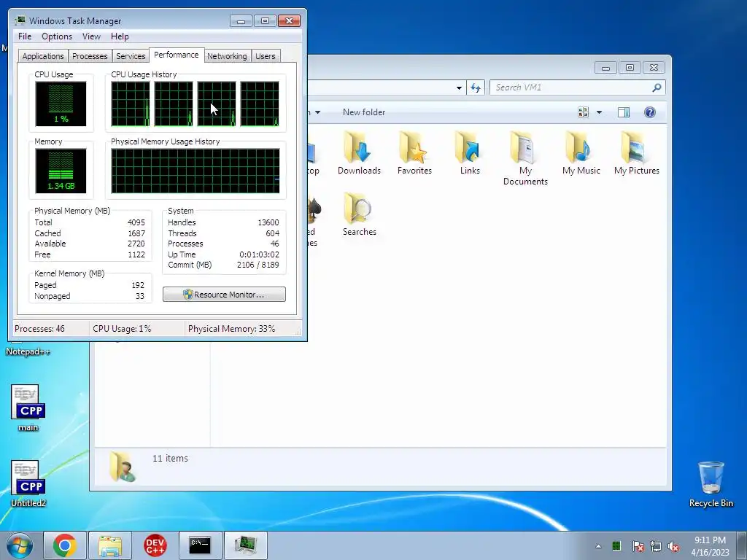Viewport: 747px width, 560px height.
Task: Open Resource Monitor
Action: (224, 295)
